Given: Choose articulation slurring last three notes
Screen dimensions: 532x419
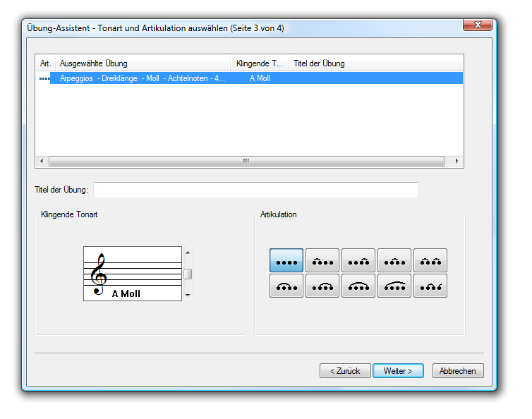Looking at the screenshot, I should tap(322, 286).
